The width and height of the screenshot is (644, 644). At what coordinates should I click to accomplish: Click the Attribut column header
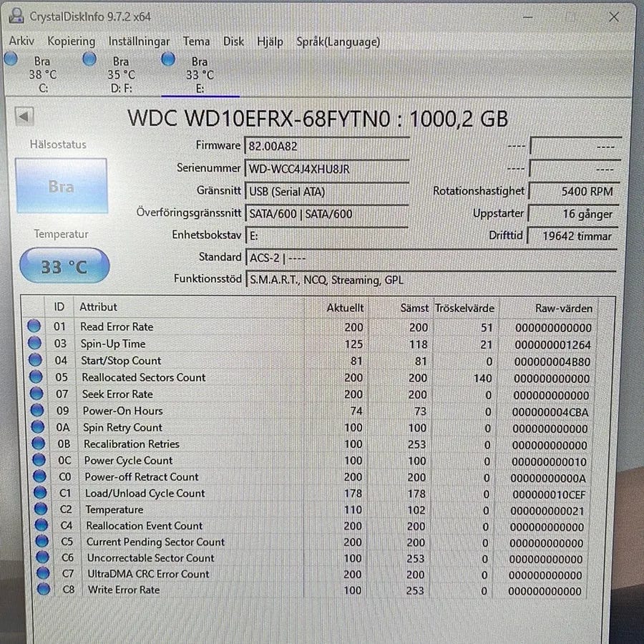pyautogui.click(x=189, y=307)
